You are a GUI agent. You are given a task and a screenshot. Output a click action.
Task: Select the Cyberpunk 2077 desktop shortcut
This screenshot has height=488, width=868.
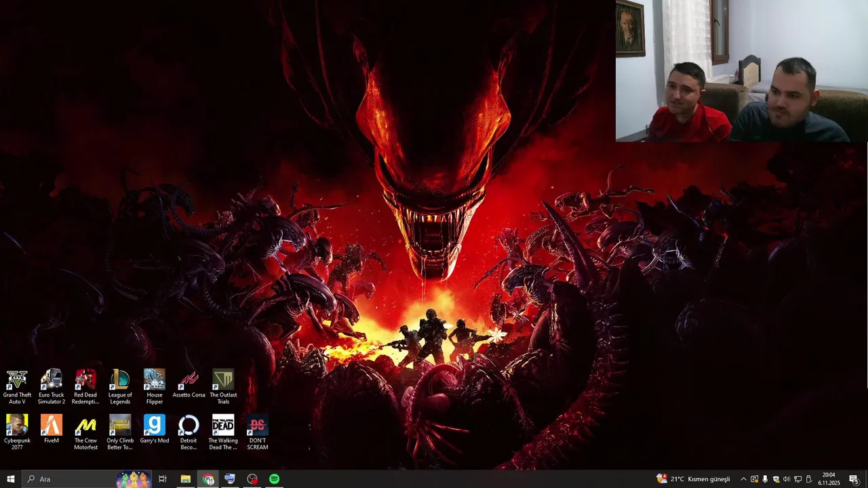coord(17,432)
